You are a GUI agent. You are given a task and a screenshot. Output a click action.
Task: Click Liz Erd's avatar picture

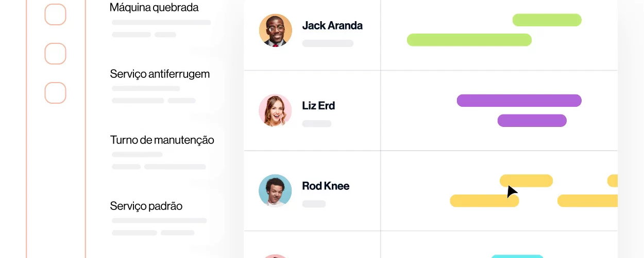[x=276, y=110]
